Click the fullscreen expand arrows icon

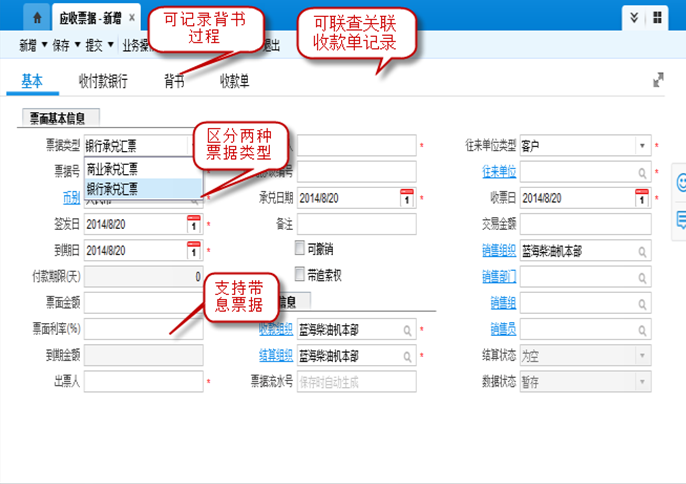658,79
